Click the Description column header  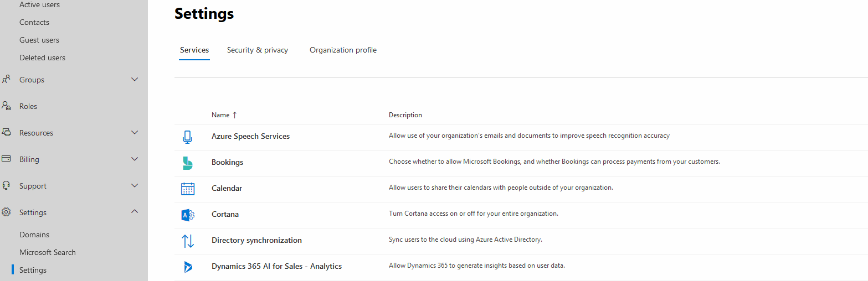(405, 115)
